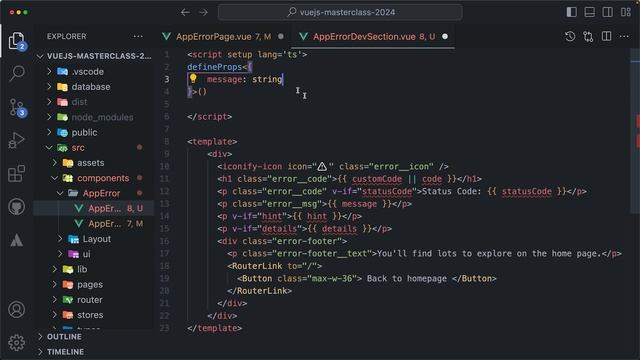Screen dimensions: 640x360
Task: Open the Extensions view
Action: [16, 173]
